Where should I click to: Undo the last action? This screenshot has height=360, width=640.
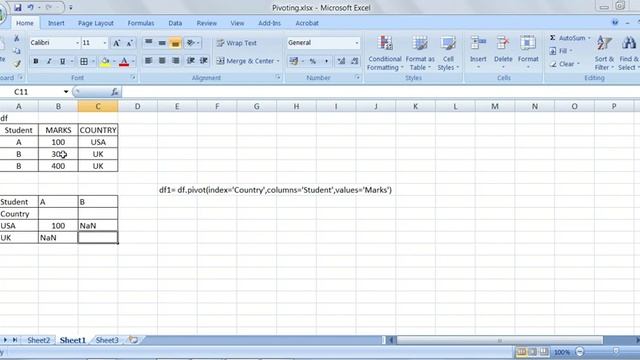pyautogui.click(x=31, y=7)
